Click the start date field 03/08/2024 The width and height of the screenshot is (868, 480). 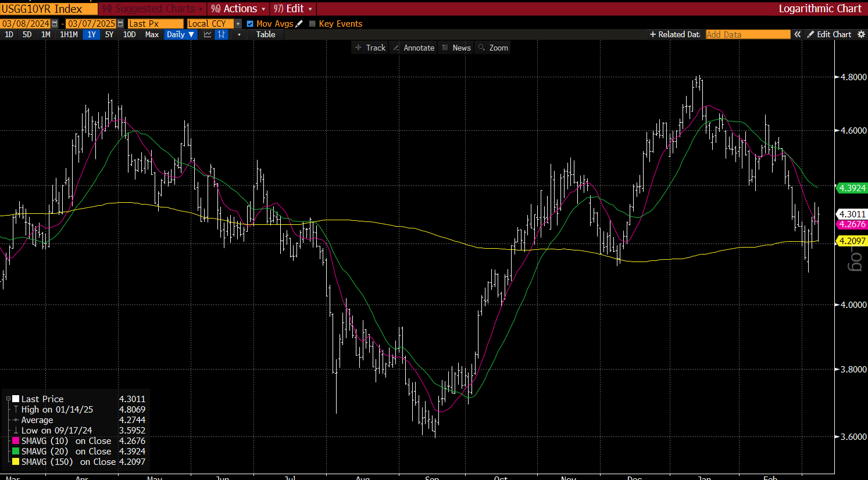pos(26,24)
